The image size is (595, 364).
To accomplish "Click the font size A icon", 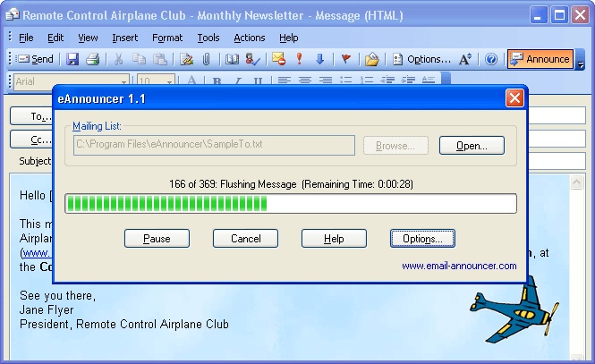I will [465, 59].
